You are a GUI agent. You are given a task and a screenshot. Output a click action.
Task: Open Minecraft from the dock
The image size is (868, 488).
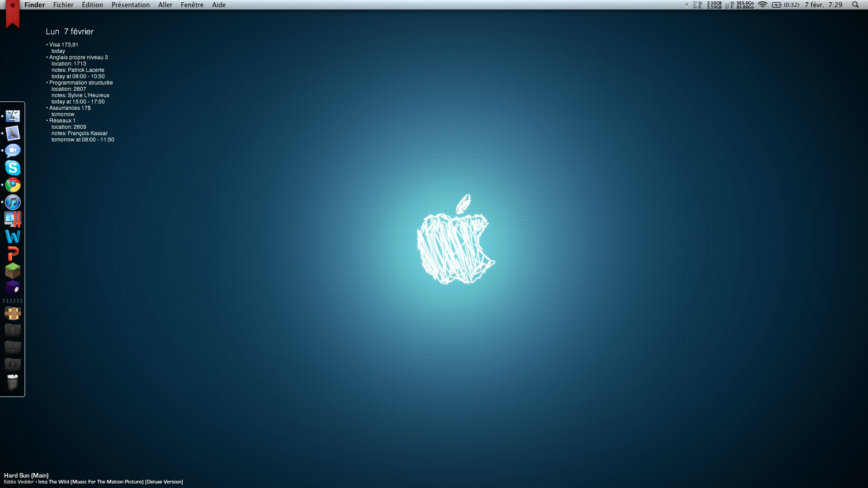click(x=13, y=271)
